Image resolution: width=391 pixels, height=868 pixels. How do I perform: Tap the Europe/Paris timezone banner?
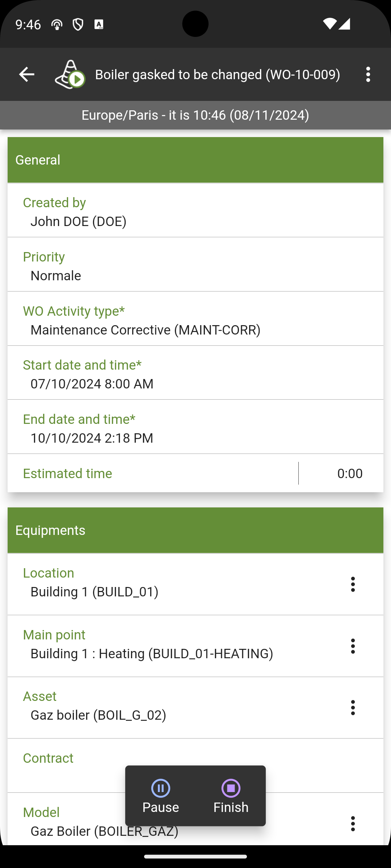pos(195,115)
